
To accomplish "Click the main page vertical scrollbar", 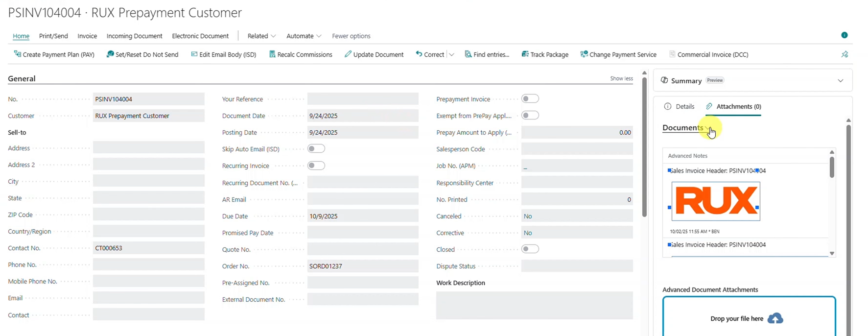I will point(644,147).
